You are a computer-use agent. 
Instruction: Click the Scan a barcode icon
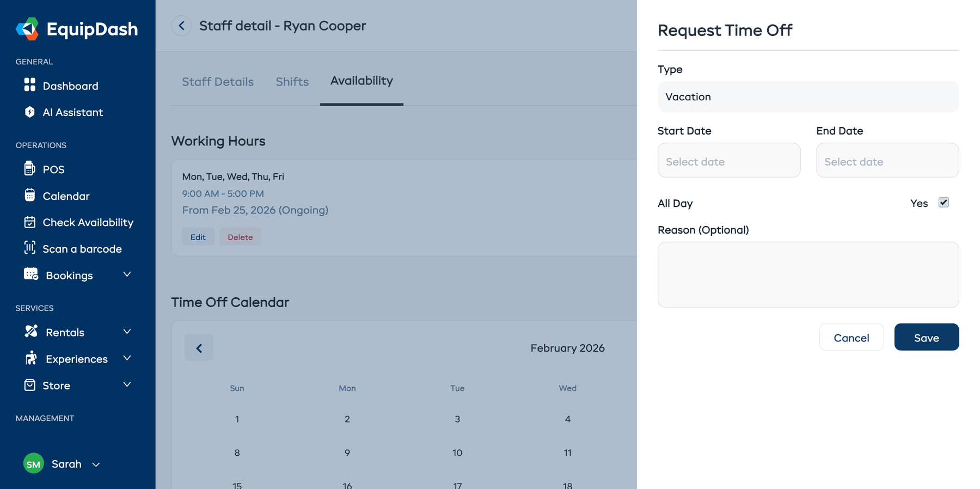pos(30,248)
